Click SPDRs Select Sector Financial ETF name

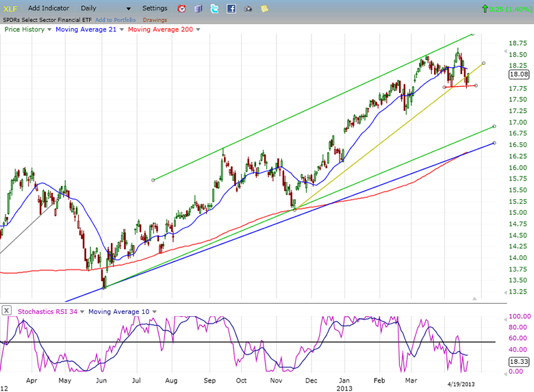[x=47, y=20]
